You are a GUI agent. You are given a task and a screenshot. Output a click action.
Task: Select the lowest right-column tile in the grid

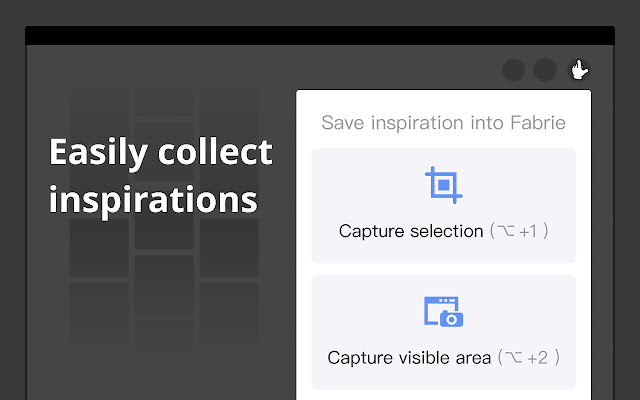pyautogui.click(x=228, y=312)
